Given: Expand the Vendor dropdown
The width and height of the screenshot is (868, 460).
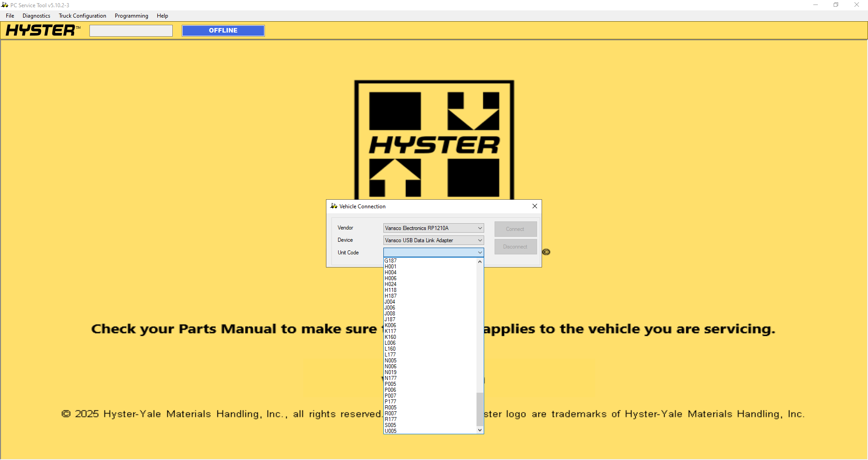Looking at the screenshot, I should 480,228.
